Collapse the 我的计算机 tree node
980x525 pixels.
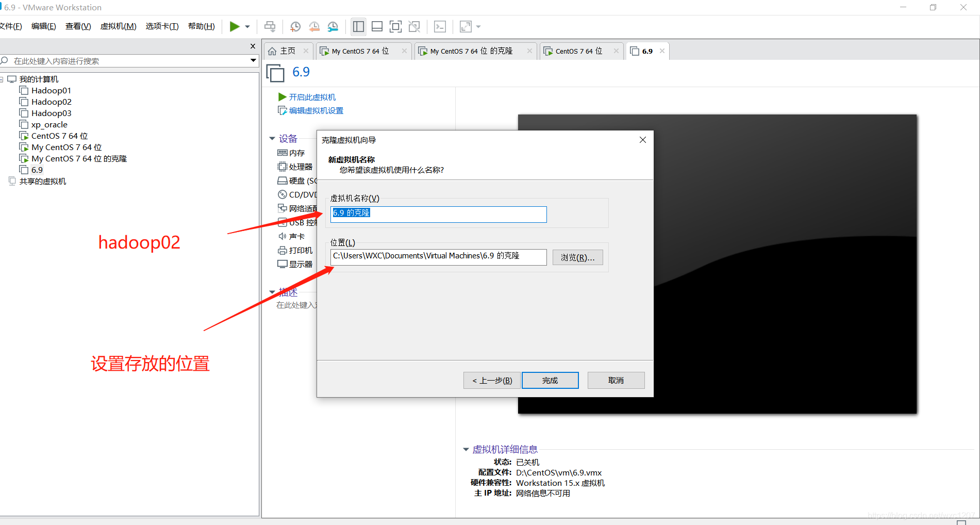tap(2, 79)
